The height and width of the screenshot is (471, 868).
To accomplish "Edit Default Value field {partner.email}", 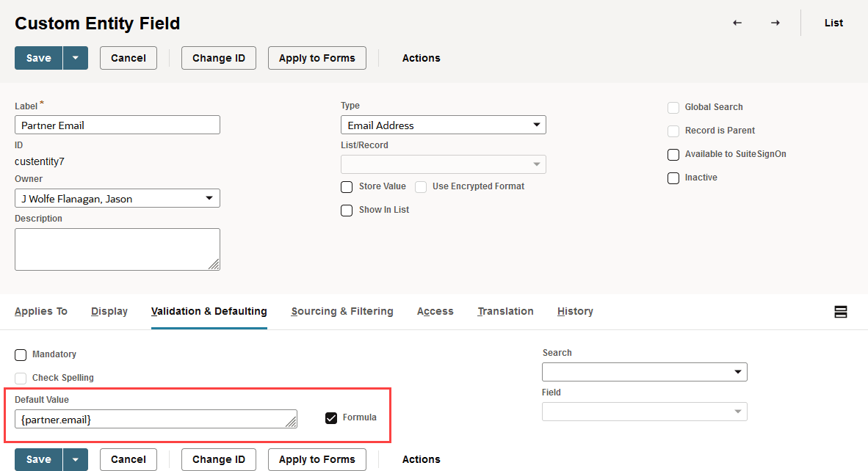I will (156, 419).
